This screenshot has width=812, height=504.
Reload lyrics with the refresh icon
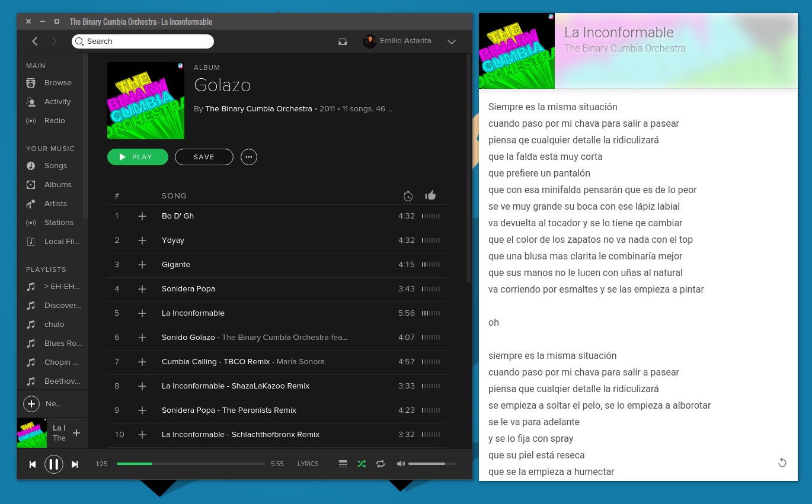782,463
